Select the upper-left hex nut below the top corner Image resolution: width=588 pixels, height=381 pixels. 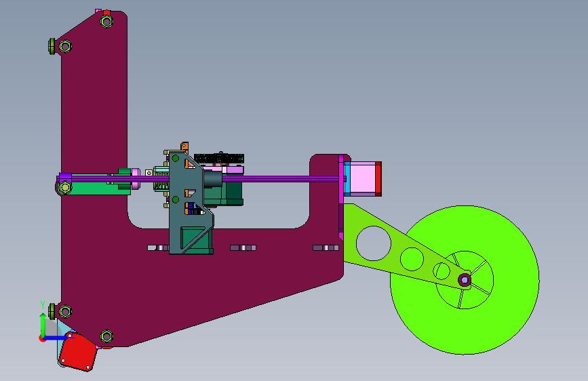65,47
